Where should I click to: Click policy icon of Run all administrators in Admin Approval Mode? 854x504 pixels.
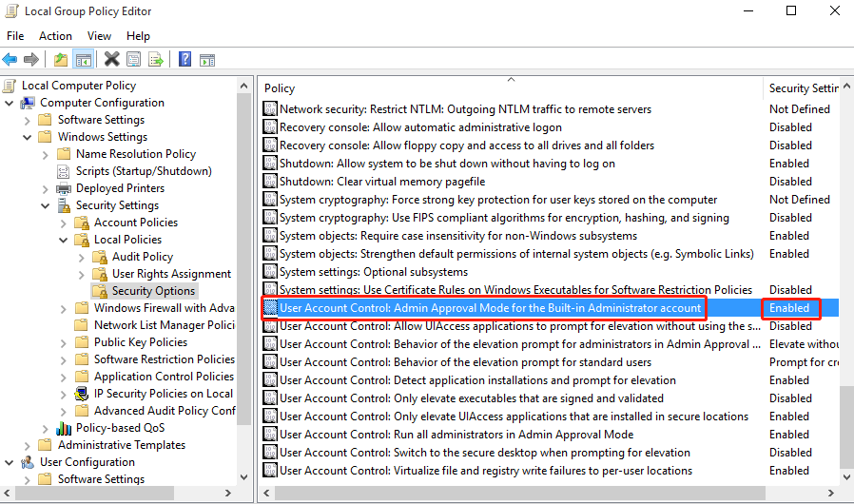[269, 435]
